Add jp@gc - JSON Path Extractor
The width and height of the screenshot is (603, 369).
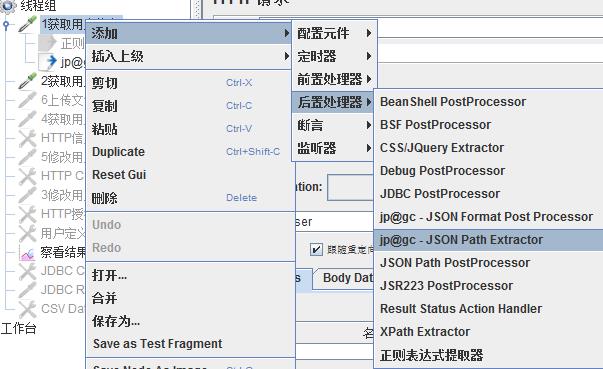[488, 240]
